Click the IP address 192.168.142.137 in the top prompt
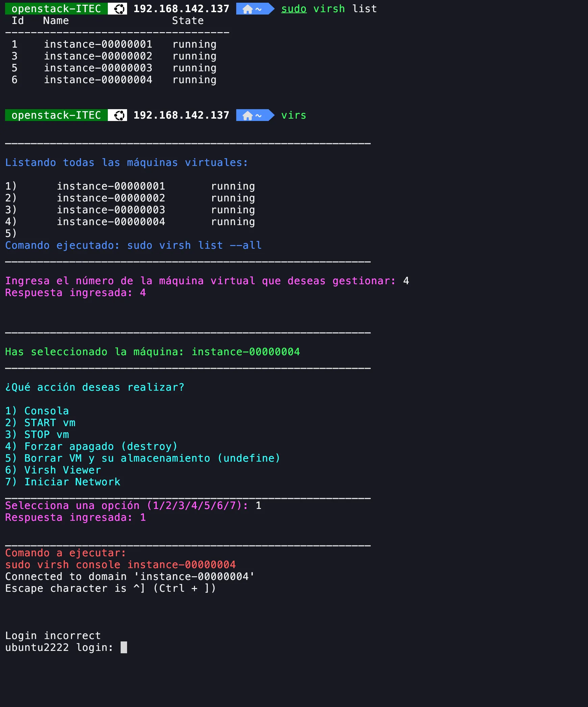The height and width of the screenshot is (707, 588). tap(181, 9)
